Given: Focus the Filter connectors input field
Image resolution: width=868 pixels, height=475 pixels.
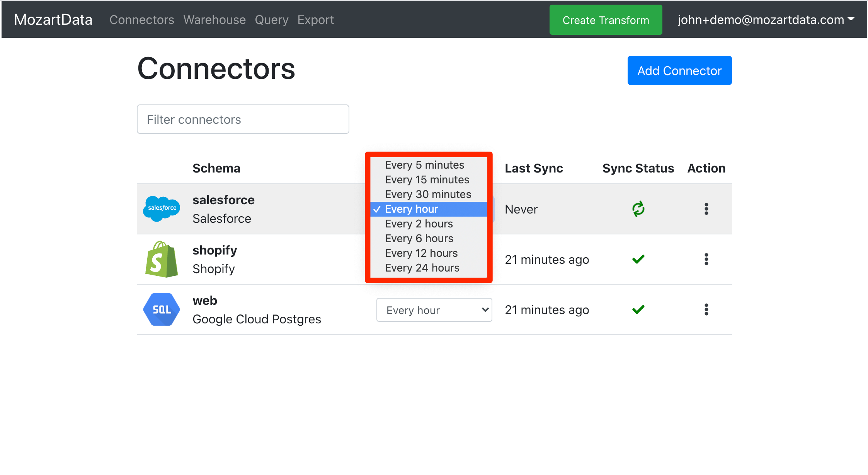Looking at the screenshot, I should pos(243,119).
